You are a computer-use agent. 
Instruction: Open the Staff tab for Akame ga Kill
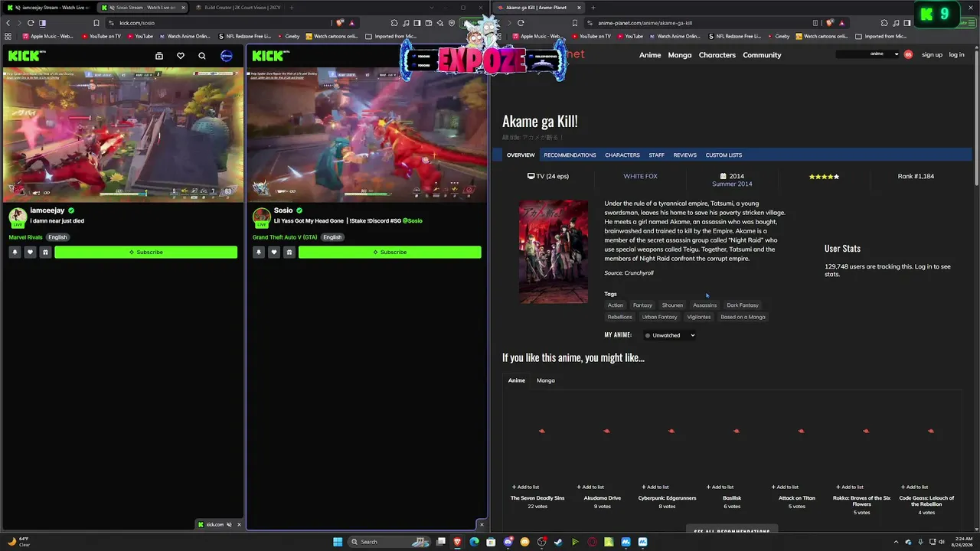(657, 155)
